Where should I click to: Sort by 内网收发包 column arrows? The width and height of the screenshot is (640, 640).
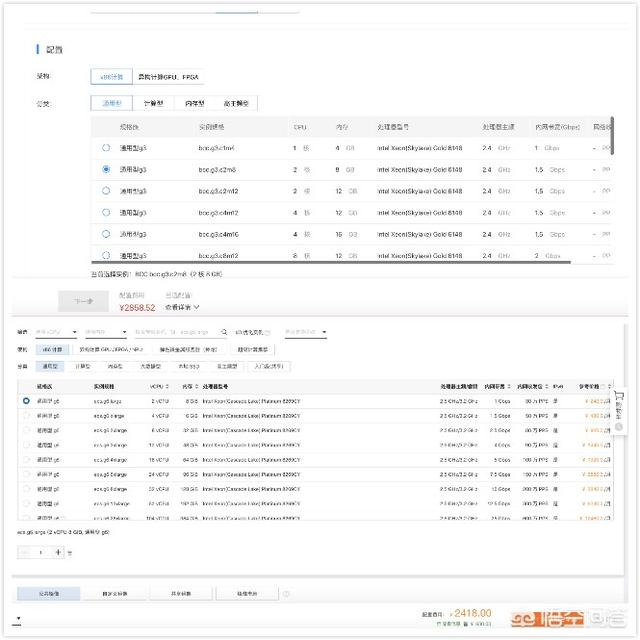tap(547, 386)
